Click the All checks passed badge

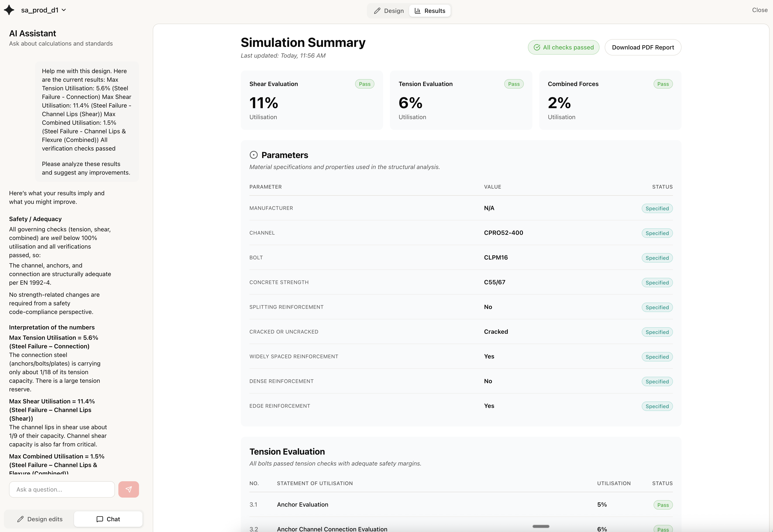[563, 47]
